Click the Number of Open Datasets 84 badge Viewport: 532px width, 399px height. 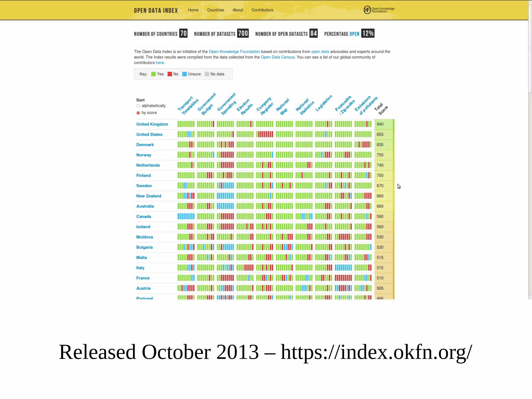[x=314, y=33]
